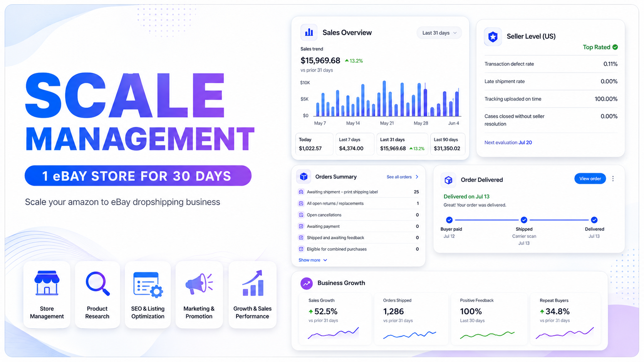Image resolution: width=644 pixels, height=362 pixels.
Task: Click the Marketing & Promotion megaphone icon
Action: (x=199, y=284)
